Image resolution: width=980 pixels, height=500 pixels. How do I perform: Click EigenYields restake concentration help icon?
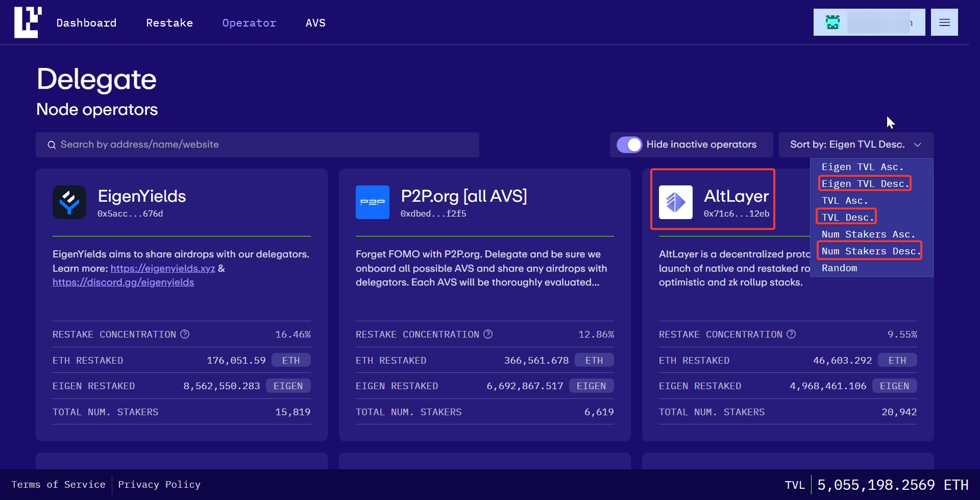(185, 334)
